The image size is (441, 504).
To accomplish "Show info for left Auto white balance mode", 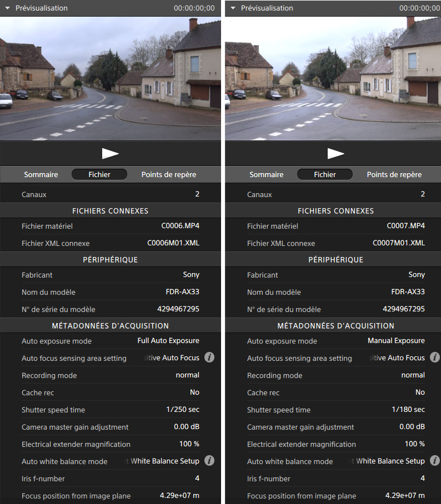I will 209,461.
